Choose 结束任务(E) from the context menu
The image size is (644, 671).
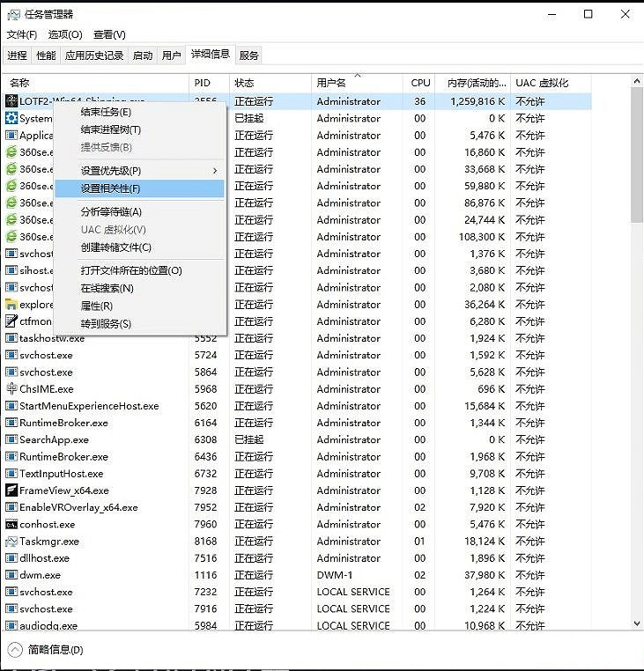click(106, 112)
